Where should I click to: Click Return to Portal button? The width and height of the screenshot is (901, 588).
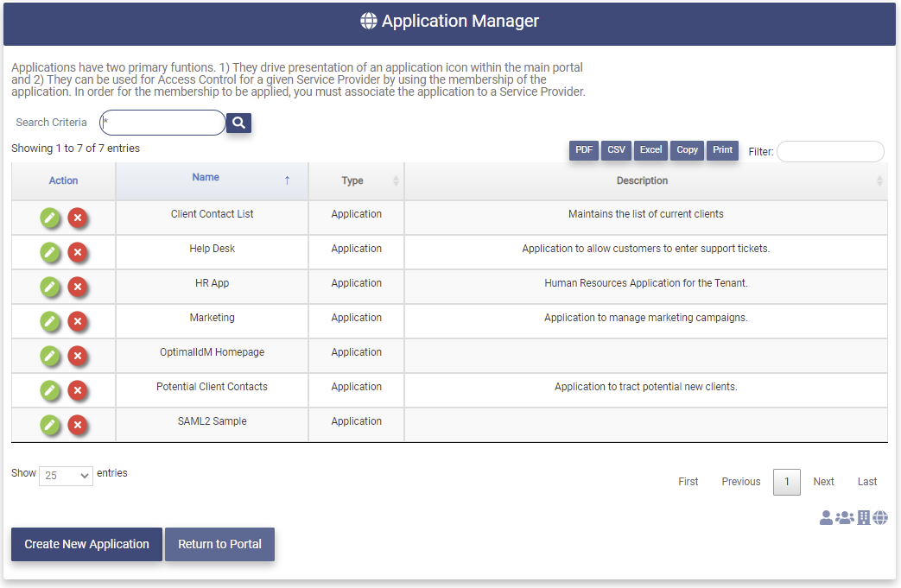tap(219, 544)
